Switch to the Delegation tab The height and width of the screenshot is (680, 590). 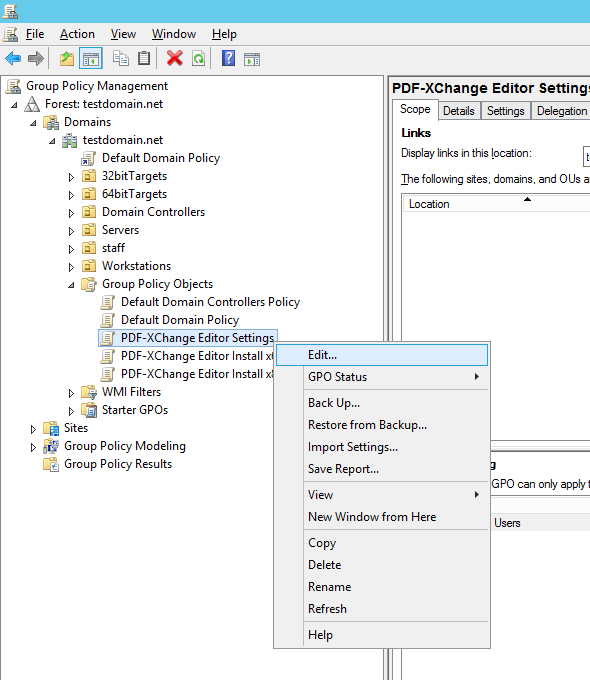pyautogui.click(x=561, y=111)
